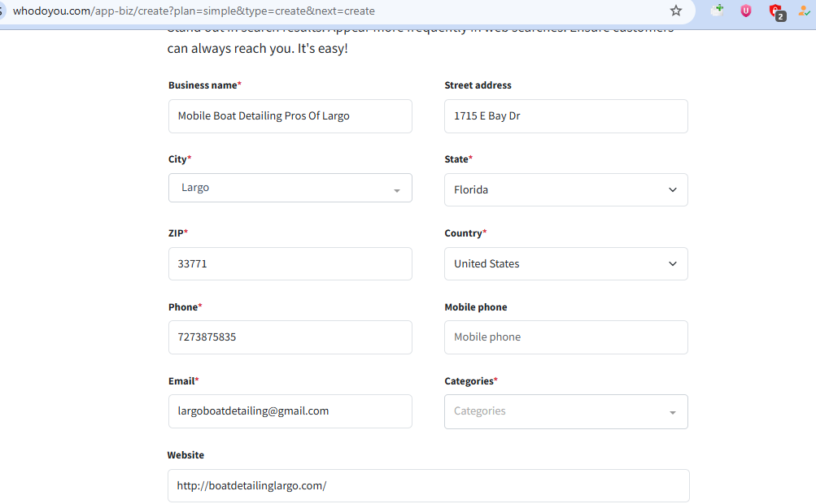Select the Phone number field
Image resolution: width=816 pixels, height=504 pixels.
point(290,337)
